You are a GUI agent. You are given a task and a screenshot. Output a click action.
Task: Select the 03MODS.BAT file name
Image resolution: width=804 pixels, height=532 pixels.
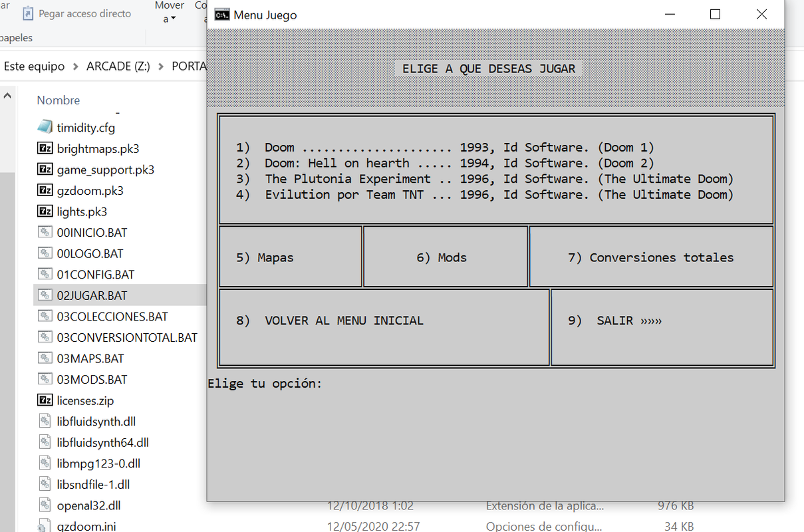tap(92, 379)
